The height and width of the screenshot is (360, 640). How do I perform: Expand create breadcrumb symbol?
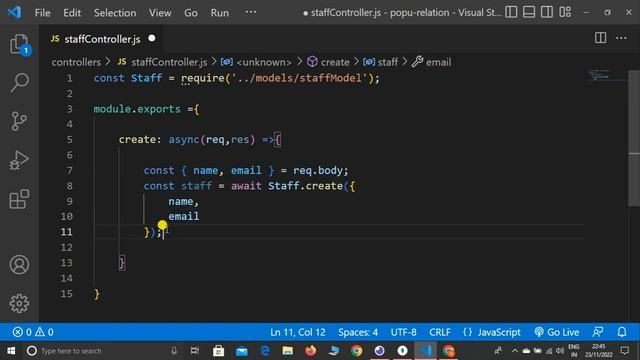[x=328, y=62]
